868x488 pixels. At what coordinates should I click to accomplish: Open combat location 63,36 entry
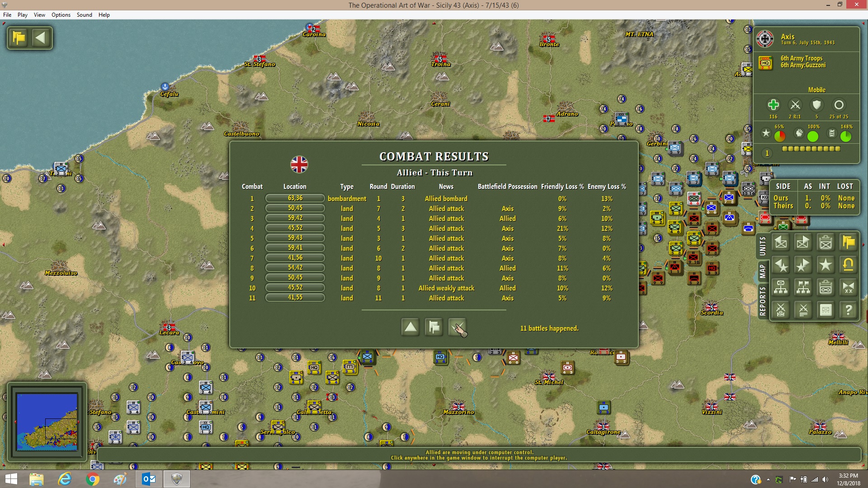point(295,198)
